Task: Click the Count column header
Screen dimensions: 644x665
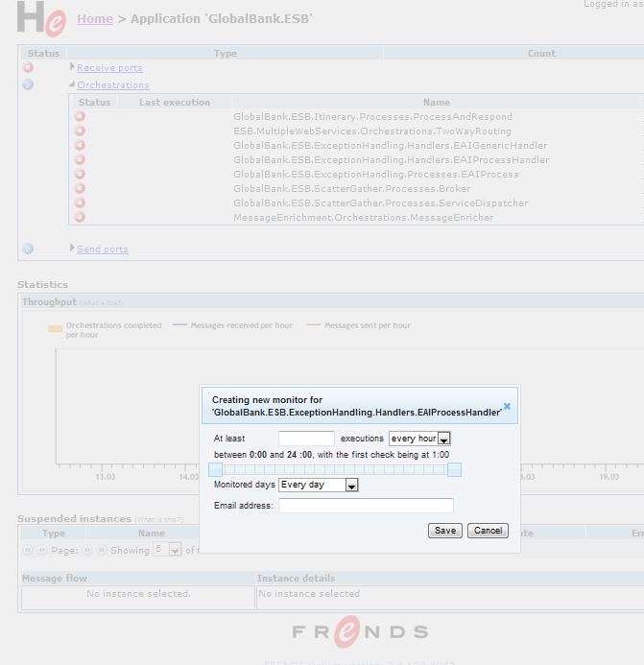Action: (541, 54)
